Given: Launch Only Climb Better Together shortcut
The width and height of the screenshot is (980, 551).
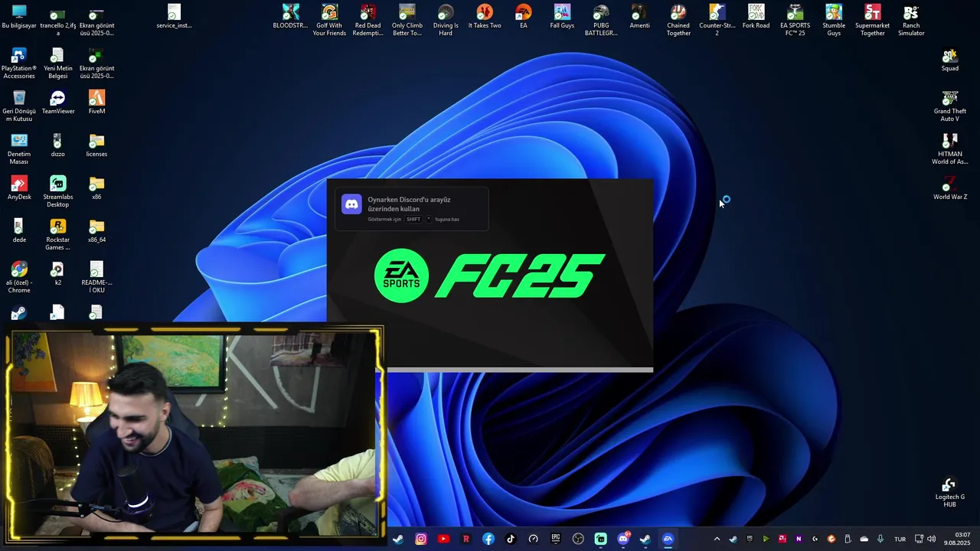Looking at the screenshot, I should click(407, 21).
